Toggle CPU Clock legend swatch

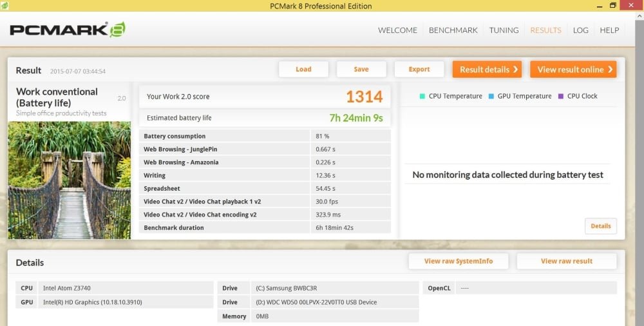click(561, 96)
